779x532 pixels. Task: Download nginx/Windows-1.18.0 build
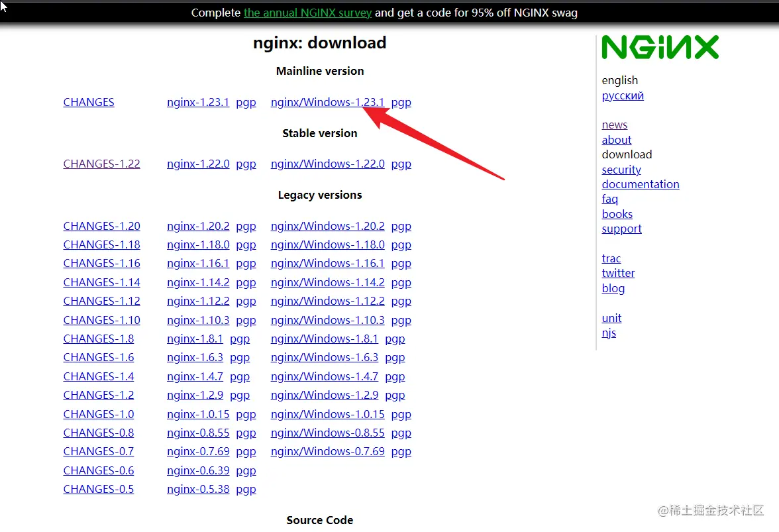click(327, 245)
